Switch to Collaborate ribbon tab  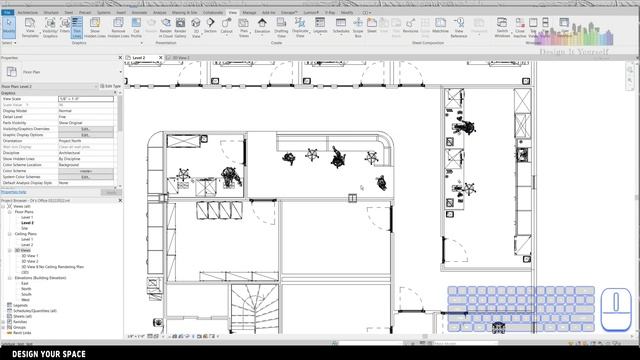click(x=213, y=12)
